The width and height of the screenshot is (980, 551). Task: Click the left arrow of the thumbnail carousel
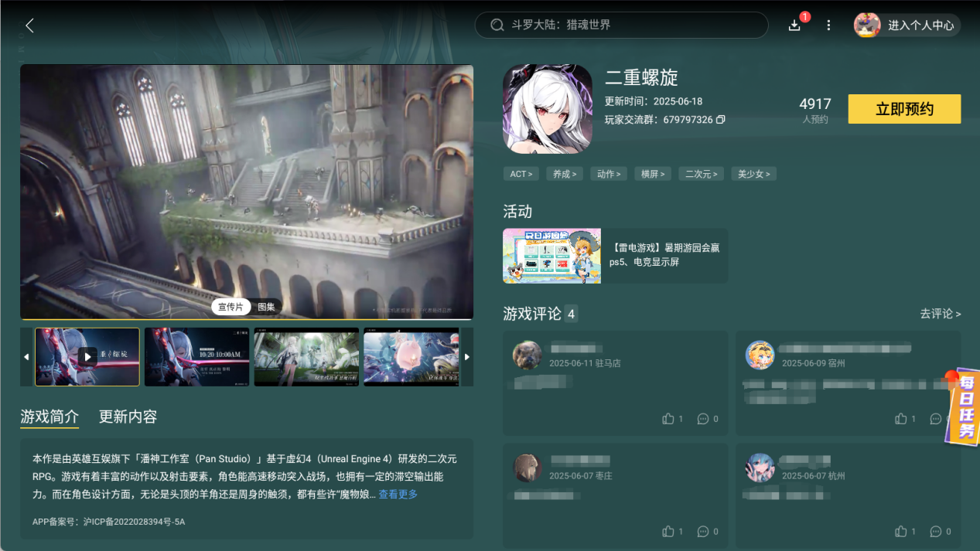click(x=26, y=356)
